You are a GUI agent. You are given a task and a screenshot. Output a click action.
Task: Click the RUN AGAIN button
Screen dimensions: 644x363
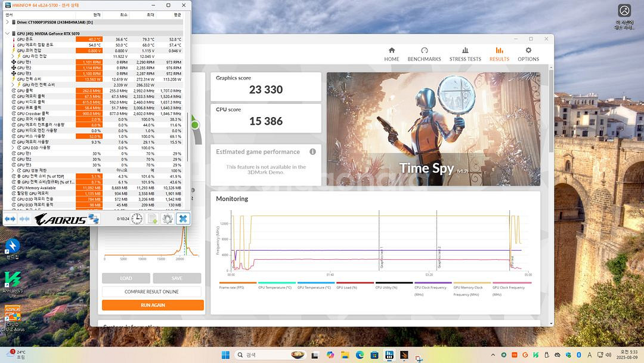click(x=153, y=305)
